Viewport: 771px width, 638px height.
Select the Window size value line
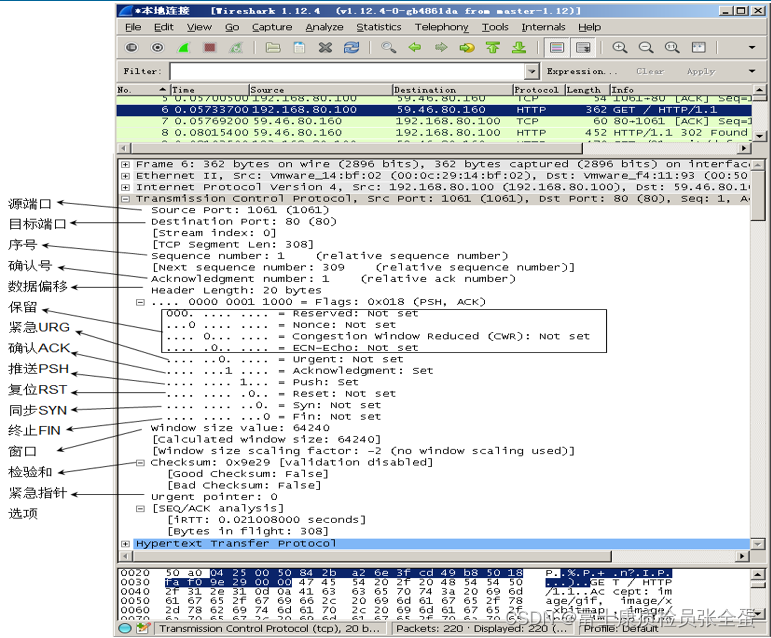pyautogui.click(x=240, y=428)
